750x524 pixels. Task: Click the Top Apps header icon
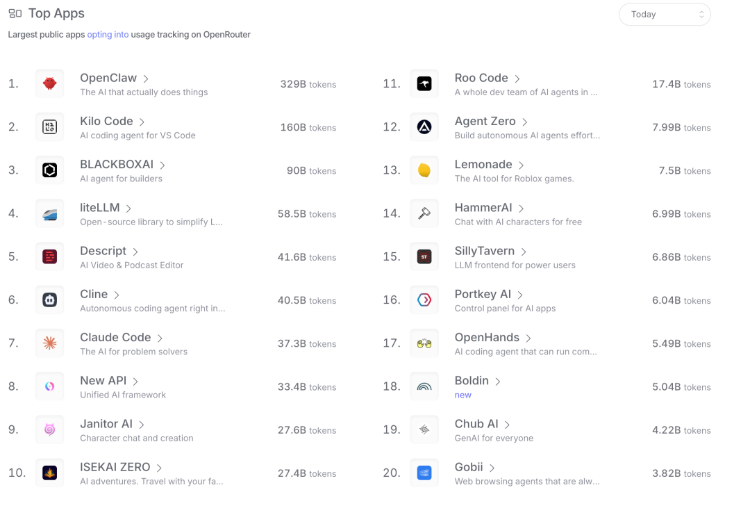(15, 14)
